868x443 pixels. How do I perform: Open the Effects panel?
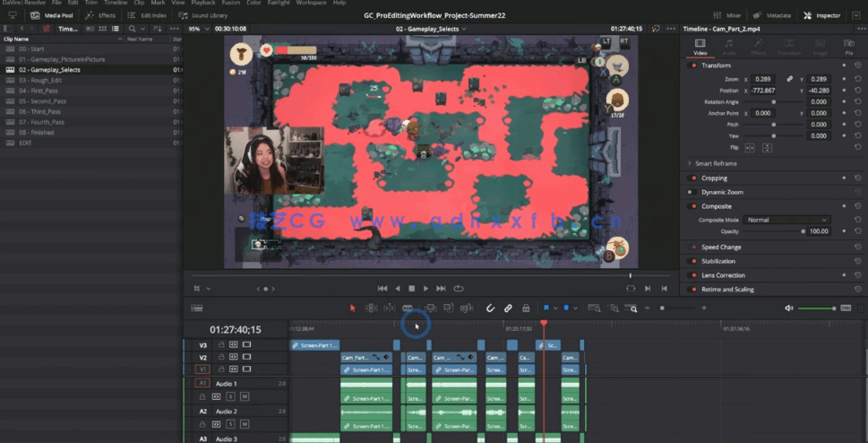point(100,15)
